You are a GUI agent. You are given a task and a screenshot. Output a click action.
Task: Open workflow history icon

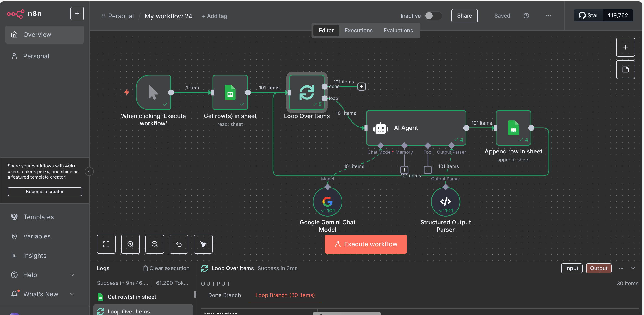[x=526, y=15]
